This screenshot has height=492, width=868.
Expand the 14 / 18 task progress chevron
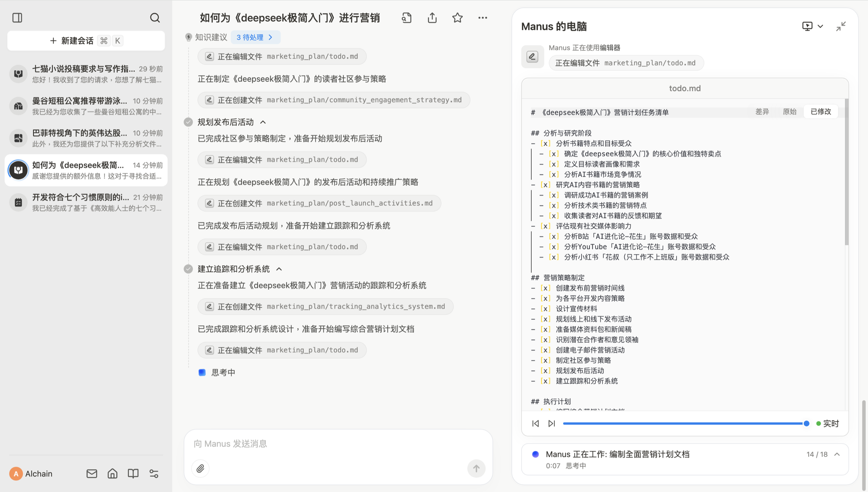837,454
